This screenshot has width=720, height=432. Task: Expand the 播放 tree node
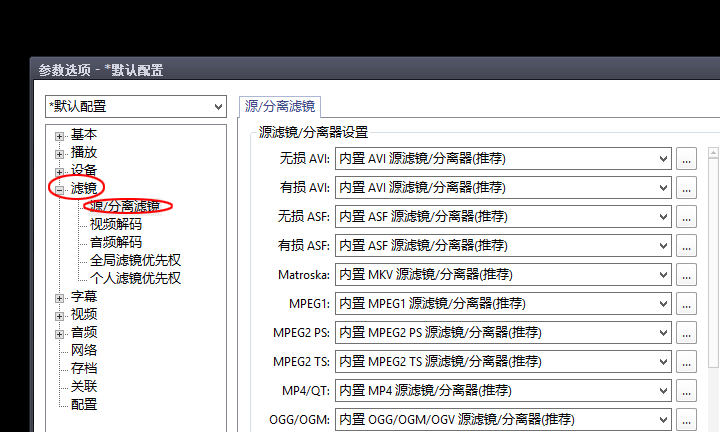pyautogui.click(x=60, y=153)
